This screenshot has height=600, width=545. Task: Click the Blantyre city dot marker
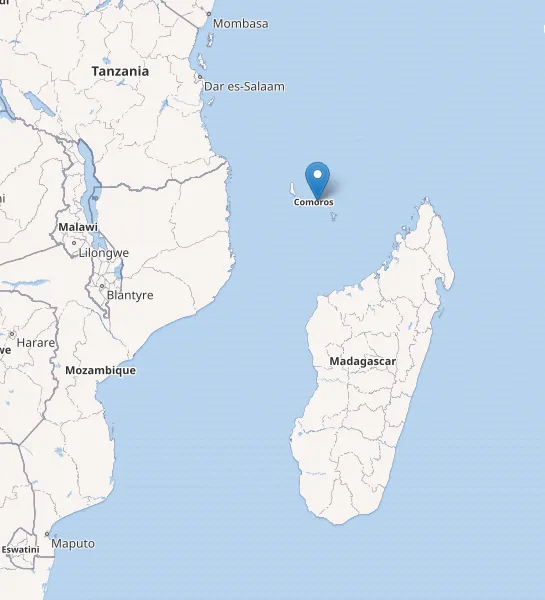tap(102, 286)
